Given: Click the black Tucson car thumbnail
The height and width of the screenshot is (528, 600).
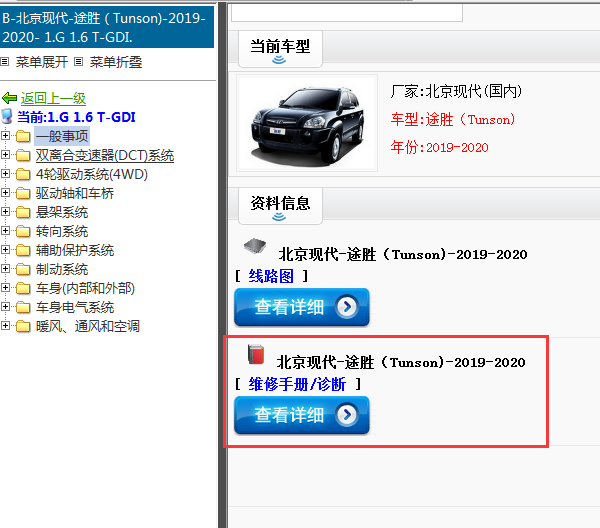Looking at the screenshot, I should (x=307, y=123).
